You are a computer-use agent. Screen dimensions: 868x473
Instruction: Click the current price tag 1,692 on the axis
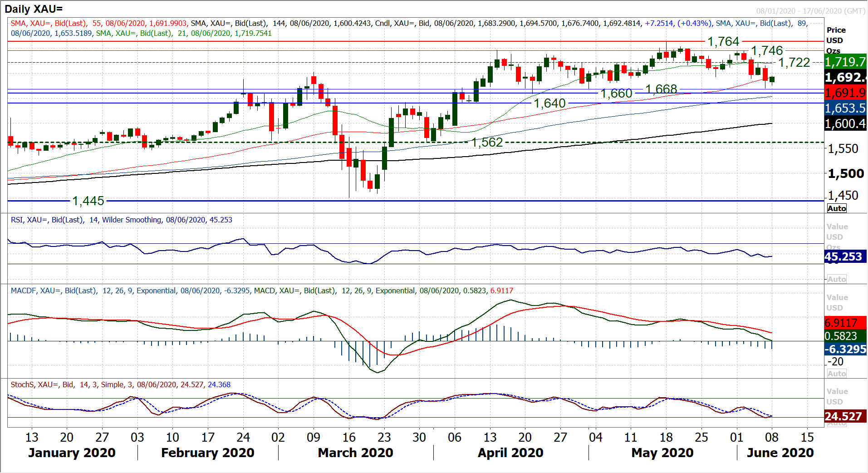tap(845, 78)
